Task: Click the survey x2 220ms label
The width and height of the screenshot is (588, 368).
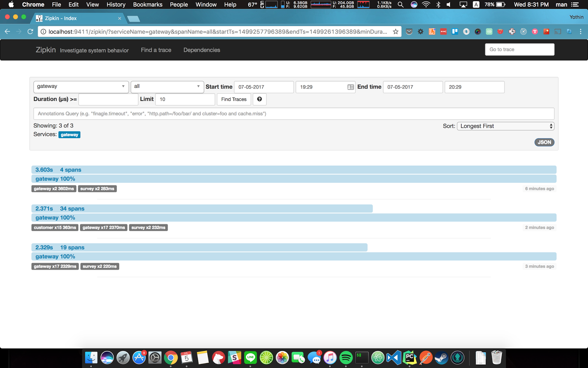Action: click(100, 266)
